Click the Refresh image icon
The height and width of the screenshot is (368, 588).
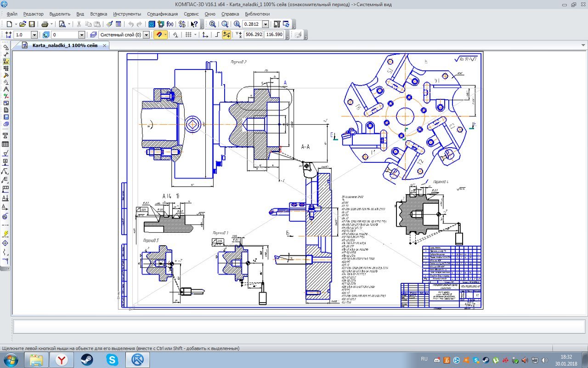(286, 24)
